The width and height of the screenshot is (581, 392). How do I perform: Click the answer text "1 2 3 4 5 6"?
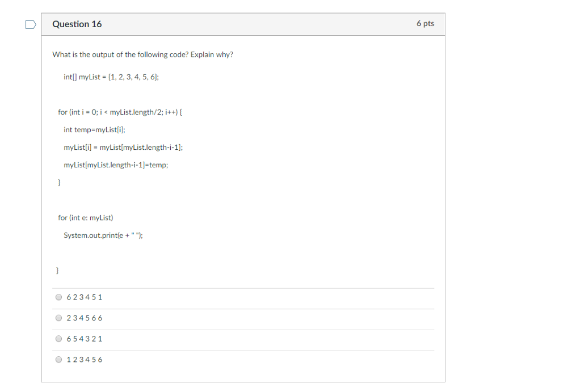click(85, 360)
